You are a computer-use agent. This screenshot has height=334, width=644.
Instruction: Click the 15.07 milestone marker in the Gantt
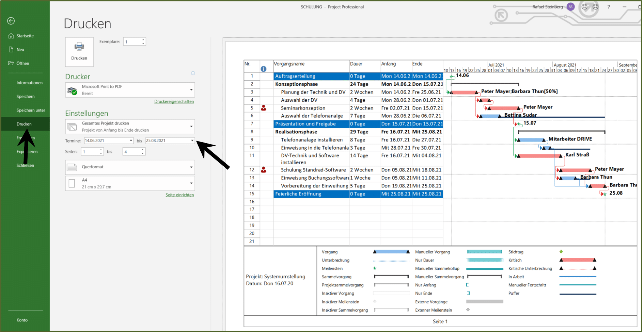[x=518, y=124]
